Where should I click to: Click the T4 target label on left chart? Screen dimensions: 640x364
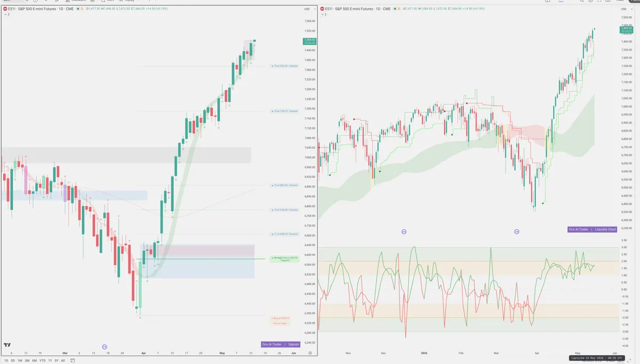point(284,111)
